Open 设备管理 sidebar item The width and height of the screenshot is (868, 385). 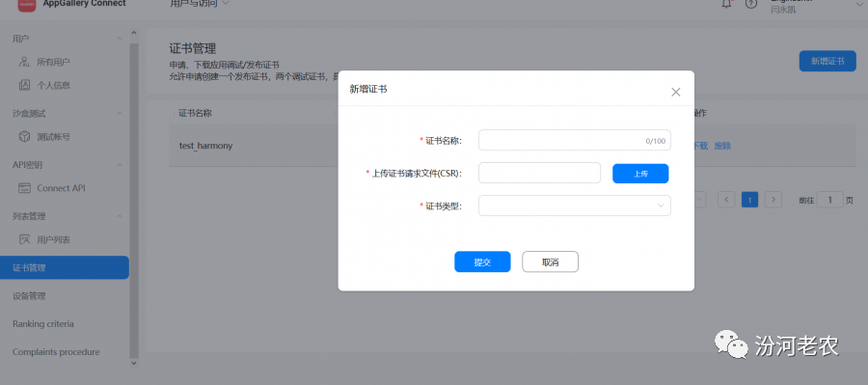click(x=29, y=296)
